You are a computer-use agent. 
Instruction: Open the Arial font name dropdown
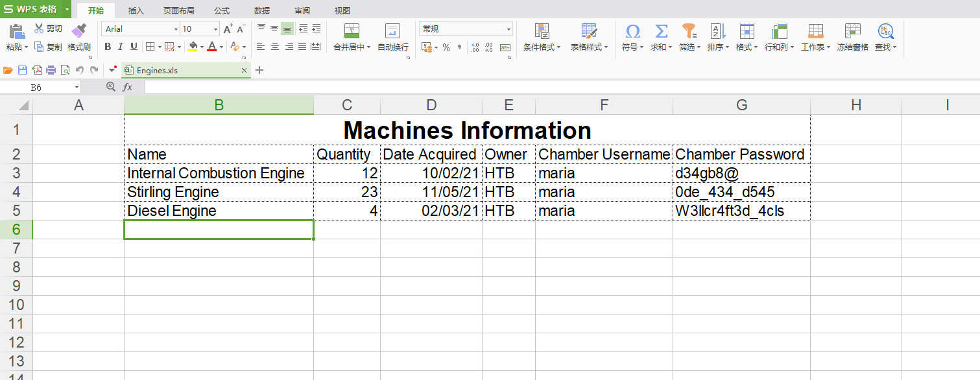[x=176, y=29]
